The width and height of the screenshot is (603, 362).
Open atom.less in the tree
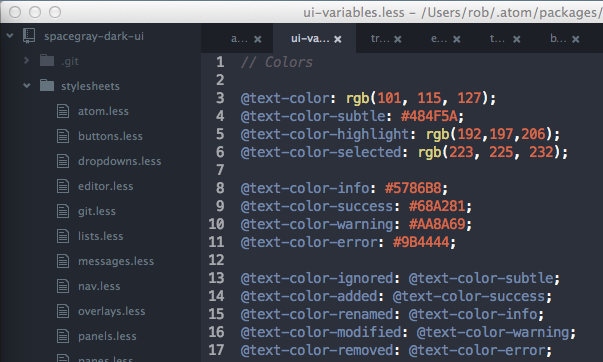click(103, 111)
